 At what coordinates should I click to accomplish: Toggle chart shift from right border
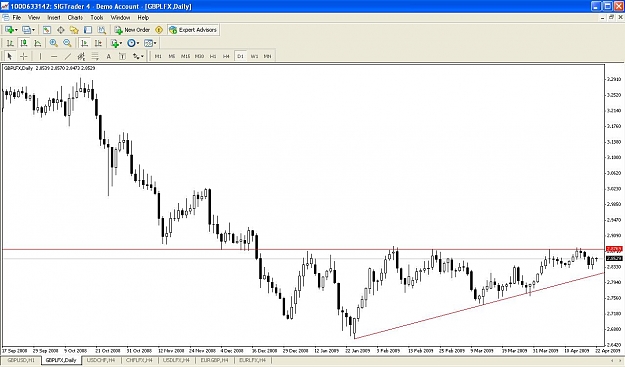pyautogui.click(x=98, y=43)
